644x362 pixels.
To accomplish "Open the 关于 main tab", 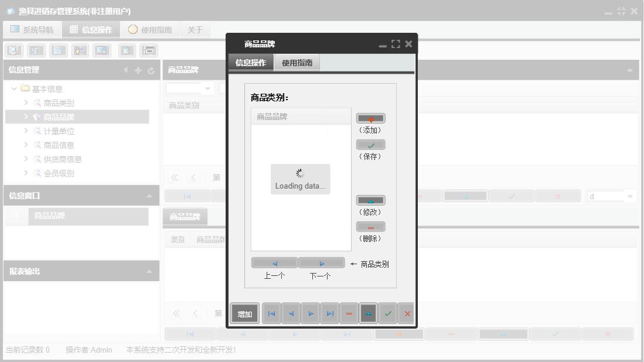I will pyautogui.click(x=195, y=29).
